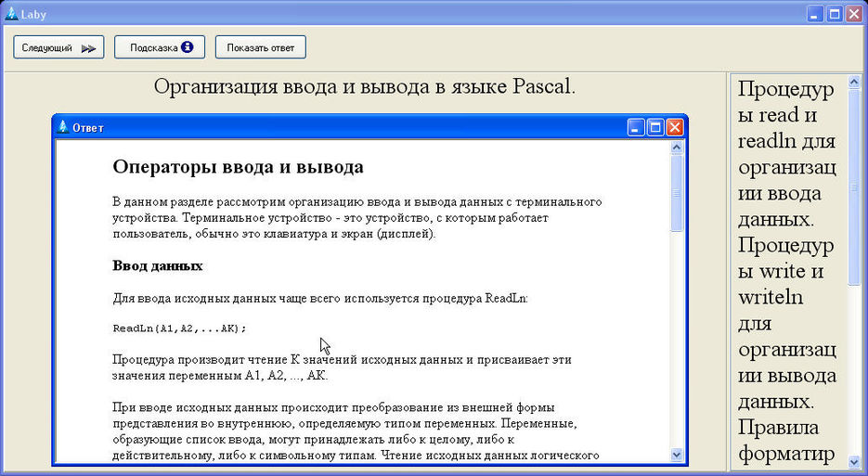Click the Ответ window title icon
Viewport: 868px width, 476px height.
63,127
